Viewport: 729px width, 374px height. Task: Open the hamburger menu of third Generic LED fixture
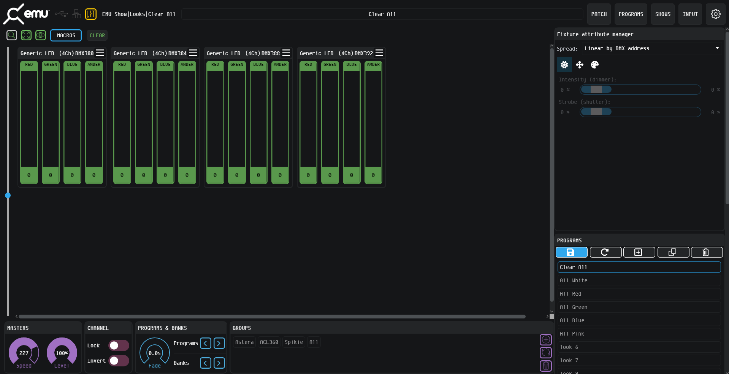click(286, 53)
